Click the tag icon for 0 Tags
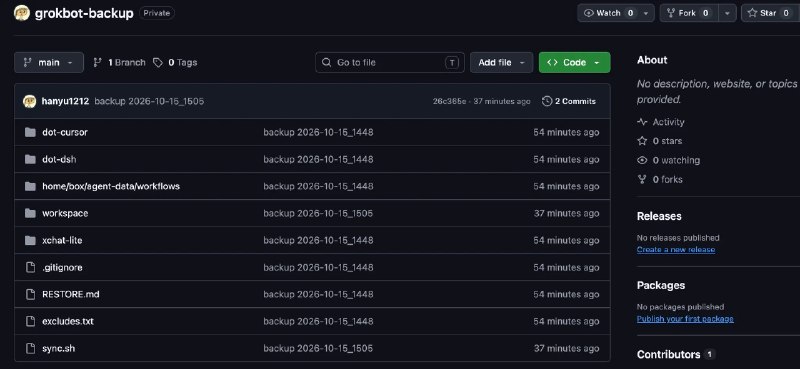This screenshot has height=369, width=800. click(158, 62)
